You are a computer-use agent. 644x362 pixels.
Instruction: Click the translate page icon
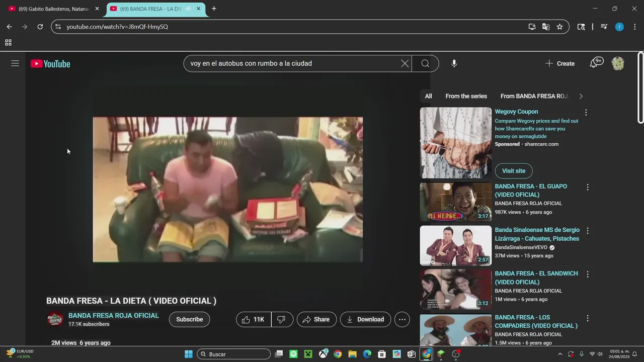(x=546, y=27)
